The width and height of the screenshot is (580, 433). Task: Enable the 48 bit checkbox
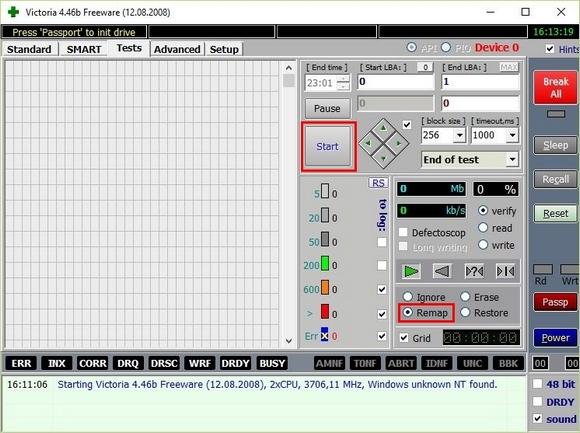tap(537, 384)
